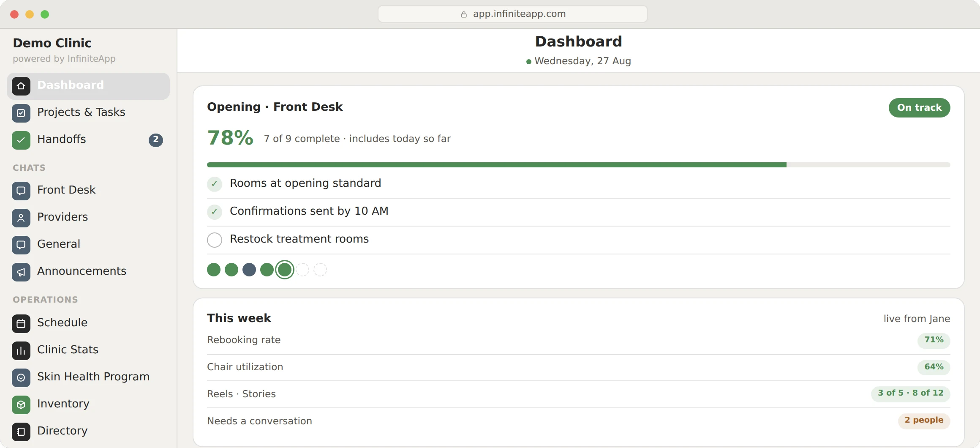Viewport: 980px width, 448px height.
Task: Open Handoffs in the sidebar
Action: [88, 140]
